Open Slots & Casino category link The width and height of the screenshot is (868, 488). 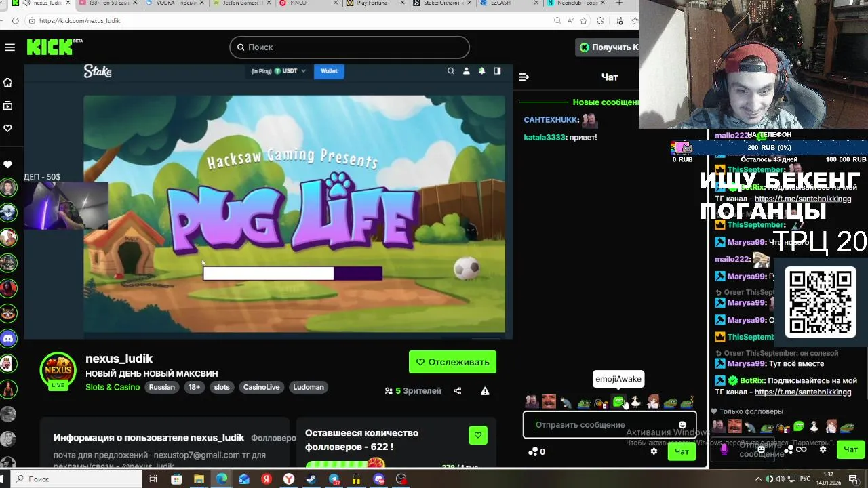pos(113,387)
